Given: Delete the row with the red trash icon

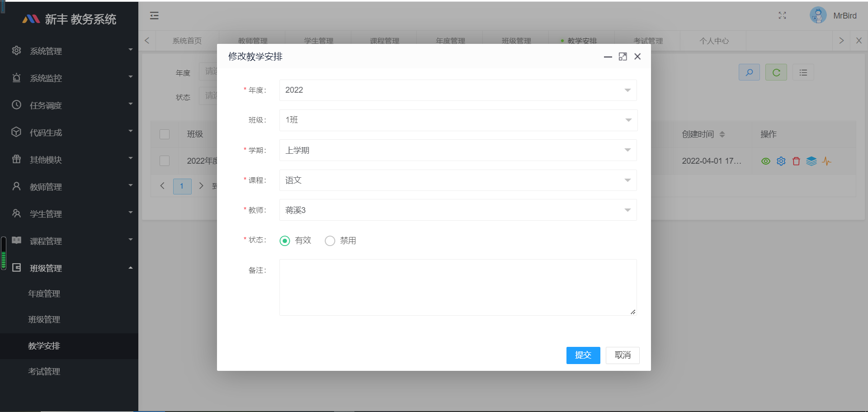Looking at the screenshot, I should [x=796, y=161].
